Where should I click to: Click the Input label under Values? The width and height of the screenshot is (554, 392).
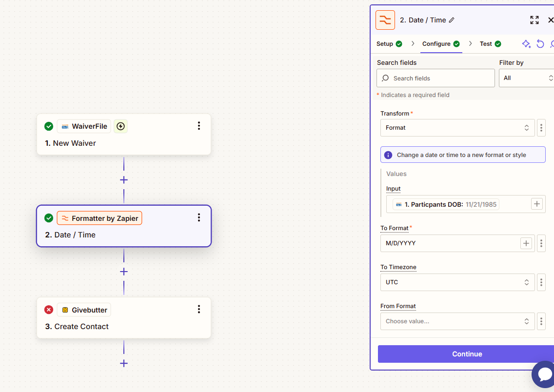[393, 189]
